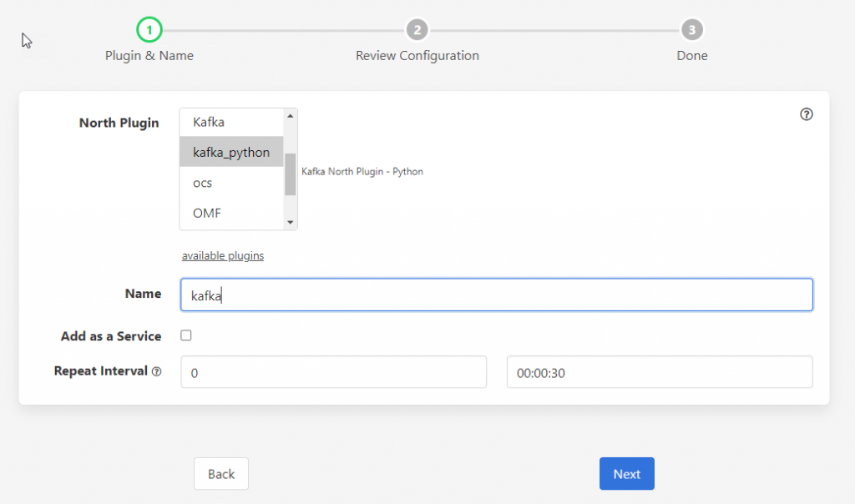Click the plugin list scroll up arrow
The image size is (855, 504).
point(290,116)
